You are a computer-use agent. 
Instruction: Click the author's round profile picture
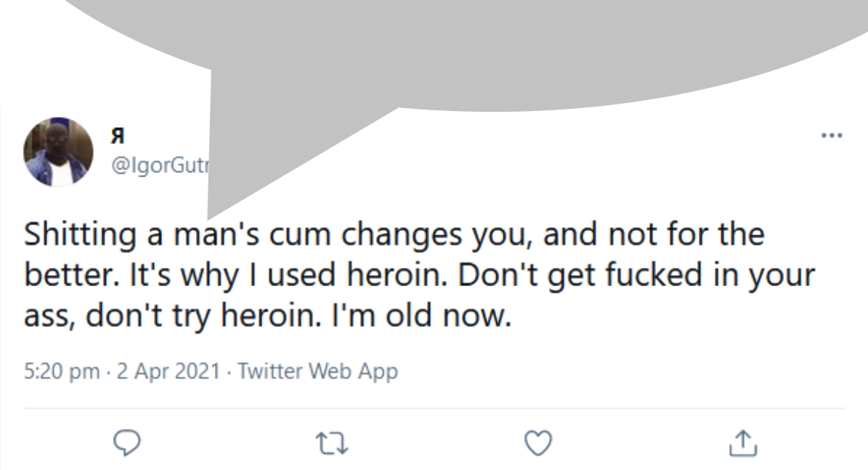(x=59, y=152)
